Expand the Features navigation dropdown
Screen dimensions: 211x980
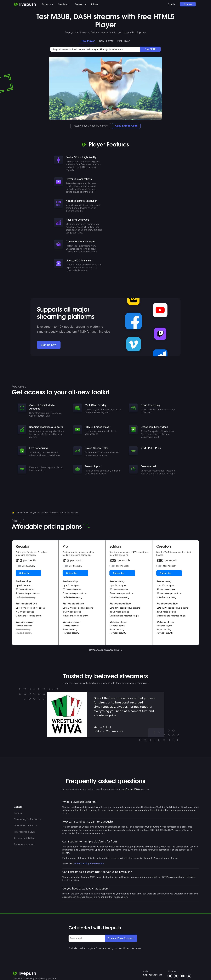coord(80,4)
